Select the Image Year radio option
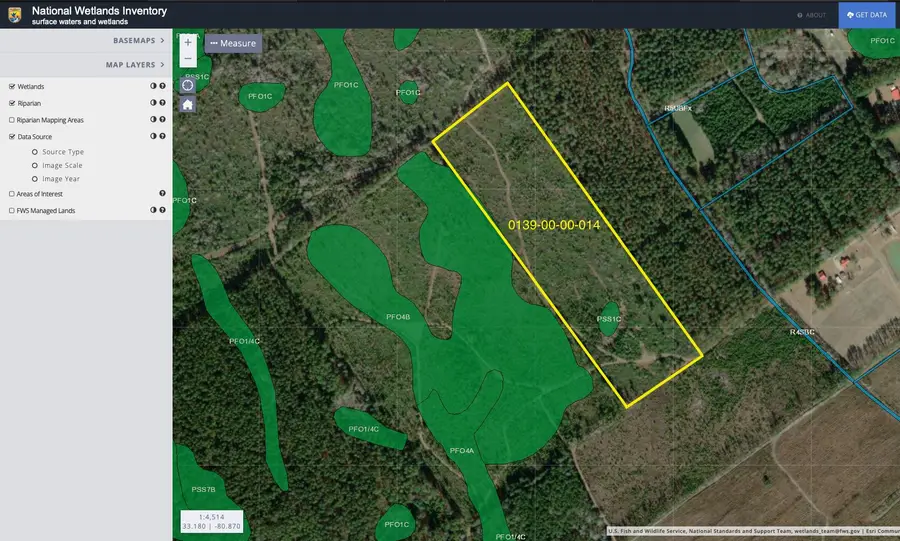Image resolution: width=900 pixels, height=541 pixels. [x=35, y=179]
